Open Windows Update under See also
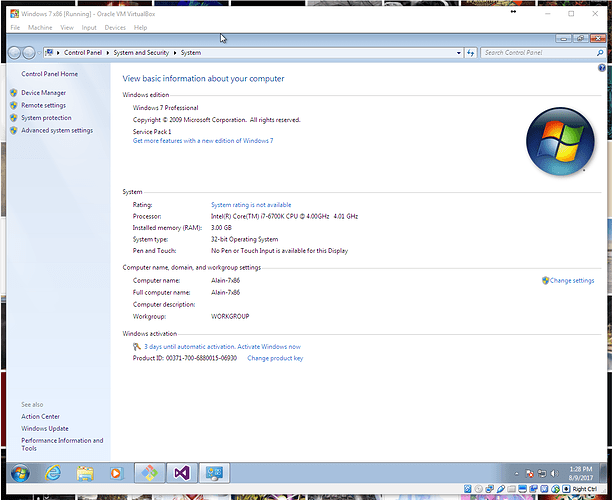612x500 pixels. 44,429
